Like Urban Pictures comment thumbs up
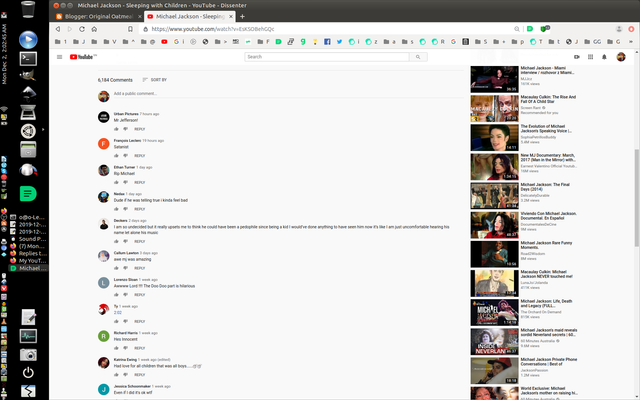Viewport: 640px width, 400px height. 116,129
